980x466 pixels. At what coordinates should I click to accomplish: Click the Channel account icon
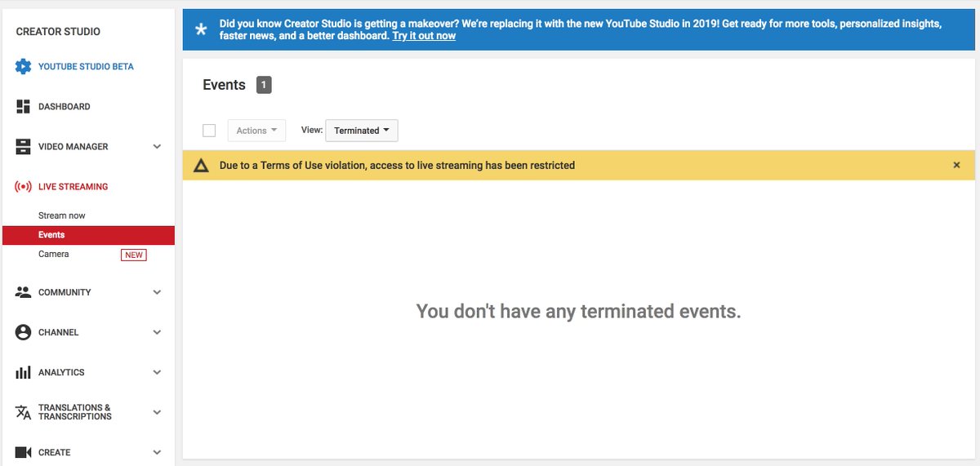click(23, 332)
